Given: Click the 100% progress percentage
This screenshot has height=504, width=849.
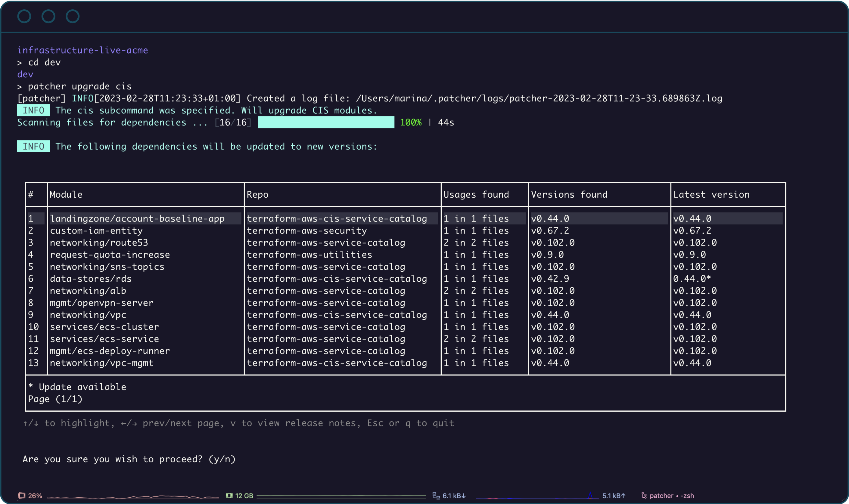Looking at the screenshot, I should pyautogui.click(x=411, y=122).
